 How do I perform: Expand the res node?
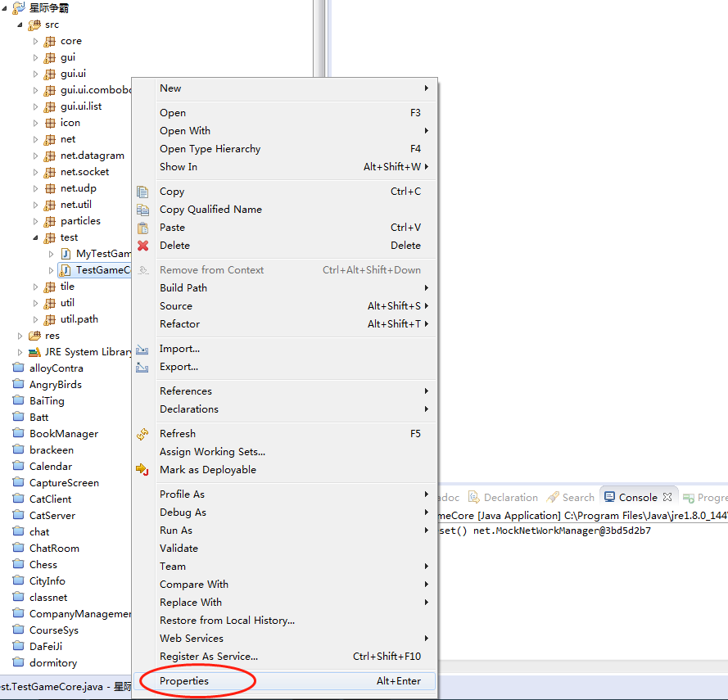[19, 335]
